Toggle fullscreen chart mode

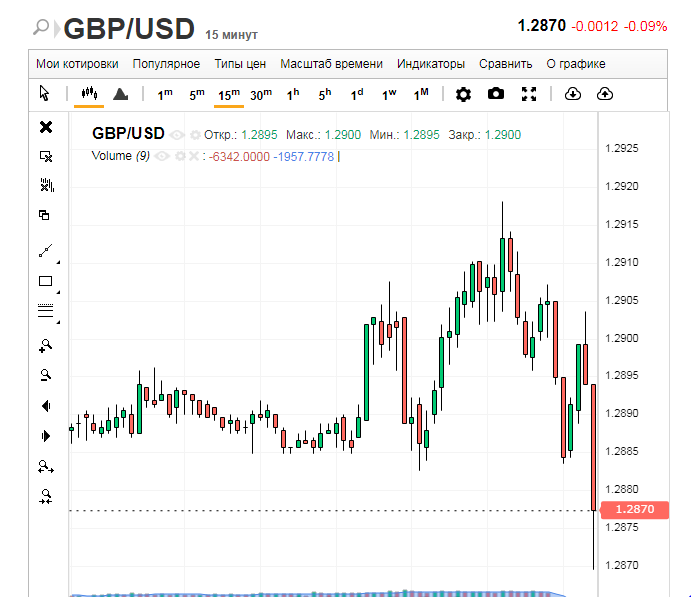pyautogui.click(x=529, y=94)
